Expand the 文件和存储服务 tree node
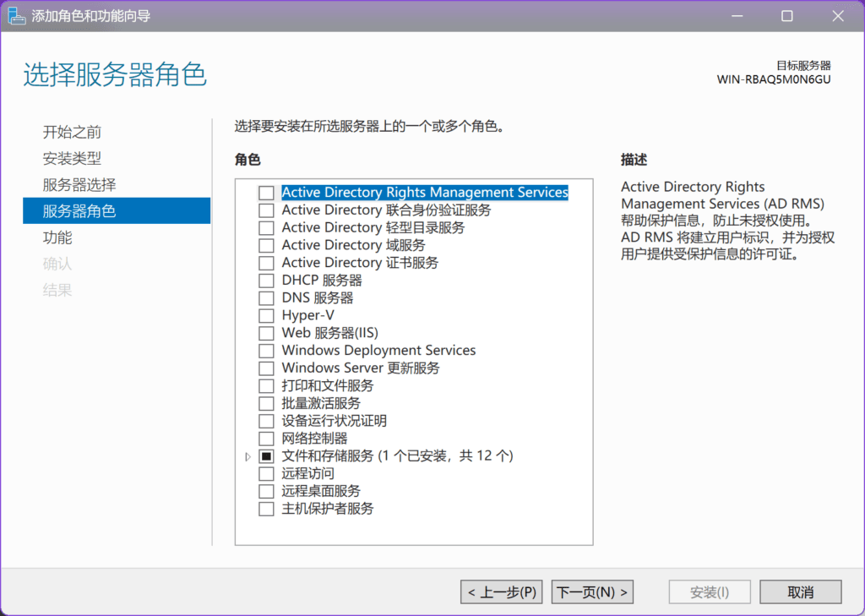The width and height of the screenshot is (865, 616). [x=248, y=456]
